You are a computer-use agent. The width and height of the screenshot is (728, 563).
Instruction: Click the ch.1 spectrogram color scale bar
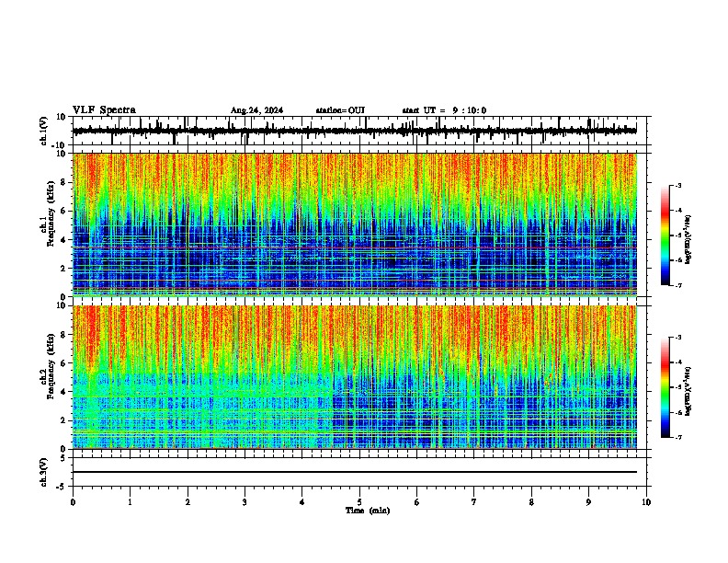[x=665, y=236]
